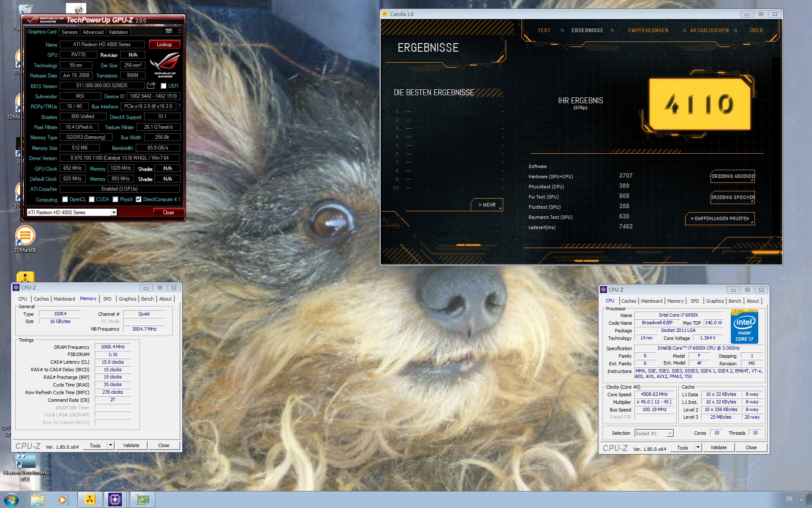
Task: Click Close button in right CPU-Z
Action: click(x=751, y=447)
